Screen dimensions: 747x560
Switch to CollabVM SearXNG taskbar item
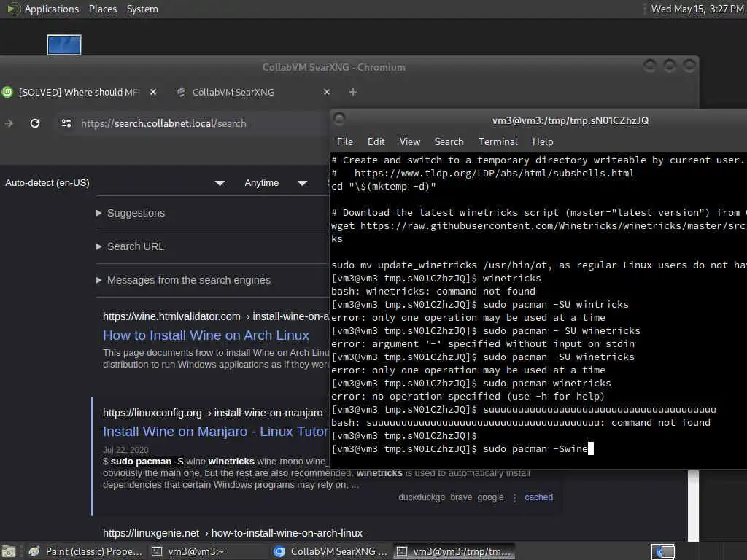[x=331, y=551]
